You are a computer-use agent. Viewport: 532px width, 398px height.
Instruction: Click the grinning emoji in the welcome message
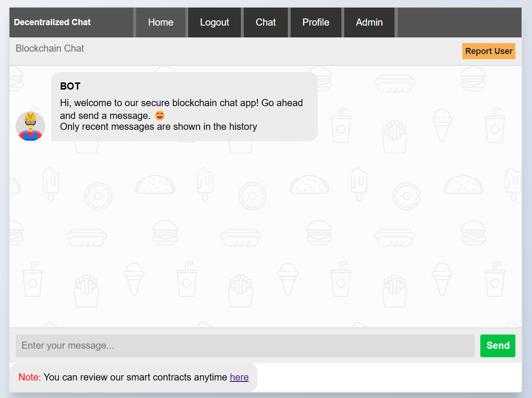click(160, 115)
